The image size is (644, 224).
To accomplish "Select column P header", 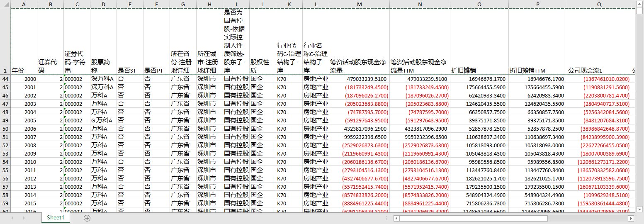I will [x=538, y=4].
